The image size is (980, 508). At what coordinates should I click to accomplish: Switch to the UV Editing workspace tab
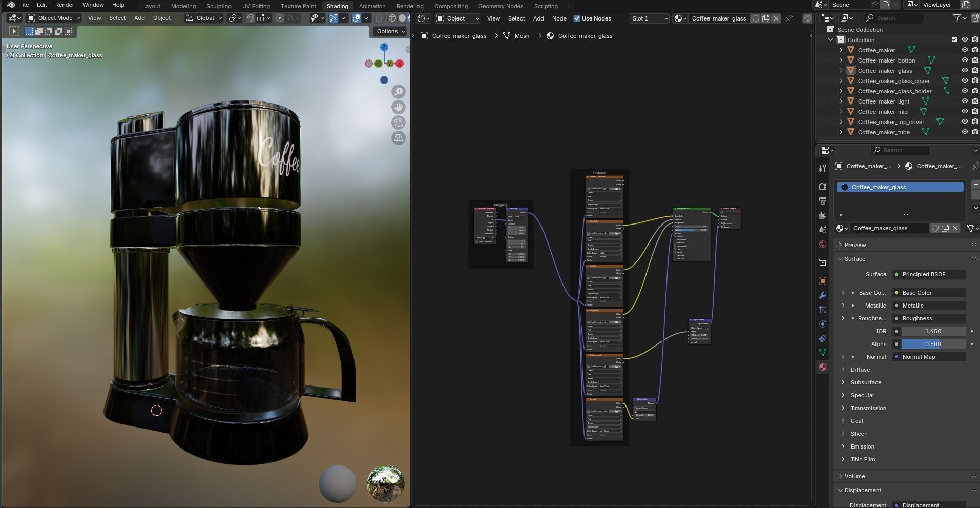(x=256, y=6)
